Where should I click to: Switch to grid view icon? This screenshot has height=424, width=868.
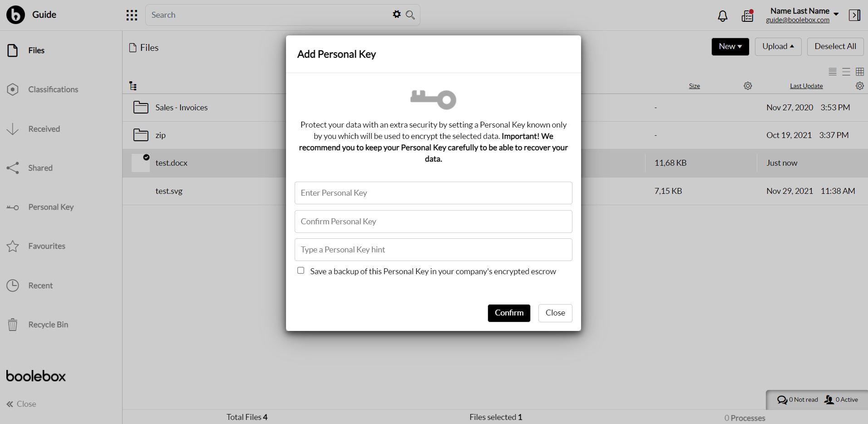click(860, 72)
